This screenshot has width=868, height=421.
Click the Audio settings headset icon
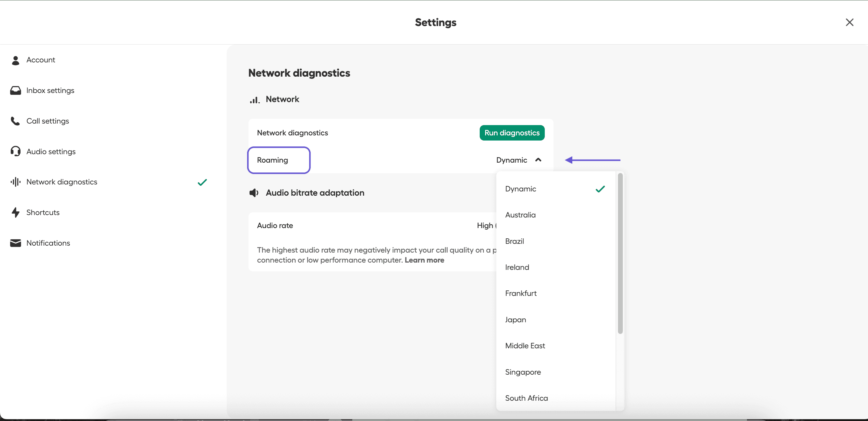point(15,151)
